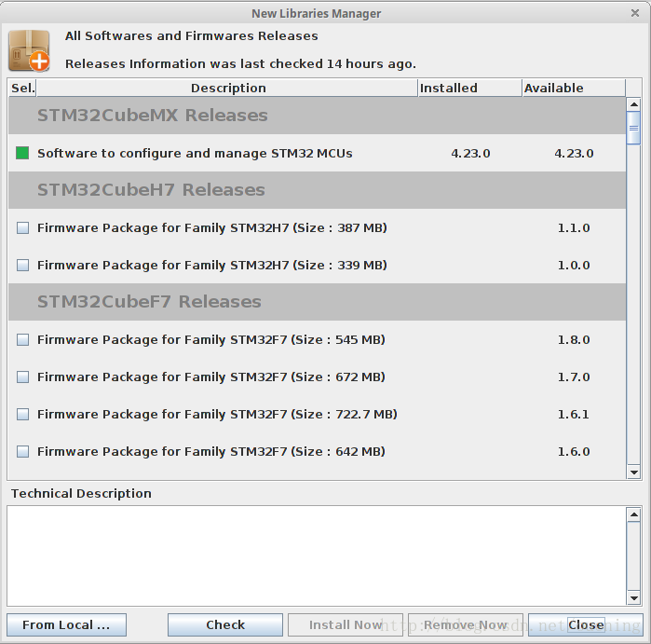Select row text 'STM32F7 (Size : 545 MB)'
651x644 pixels.
coord(307,339)
